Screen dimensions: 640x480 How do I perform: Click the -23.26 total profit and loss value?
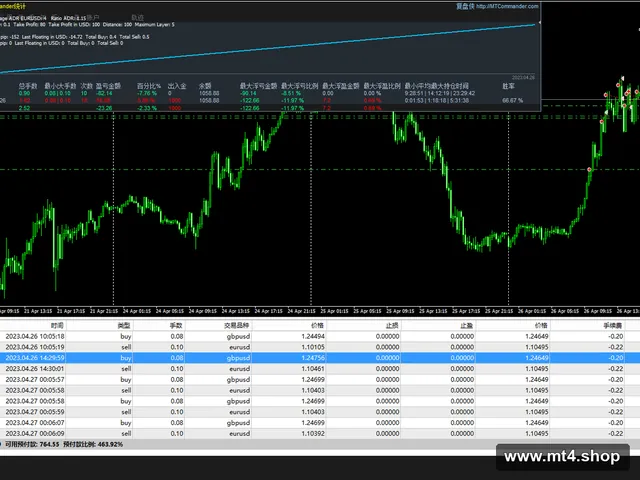[x=104, y=108]
